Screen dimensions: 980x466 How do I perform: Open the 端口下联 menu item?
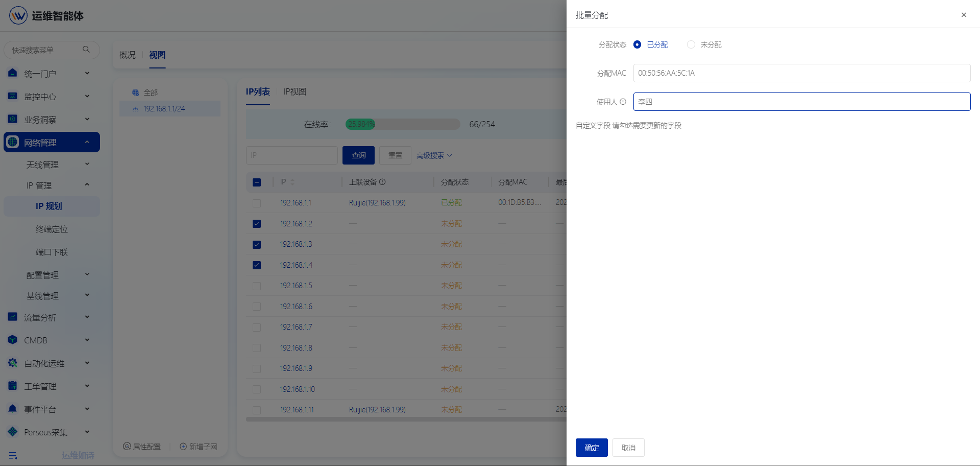(52, 252)
